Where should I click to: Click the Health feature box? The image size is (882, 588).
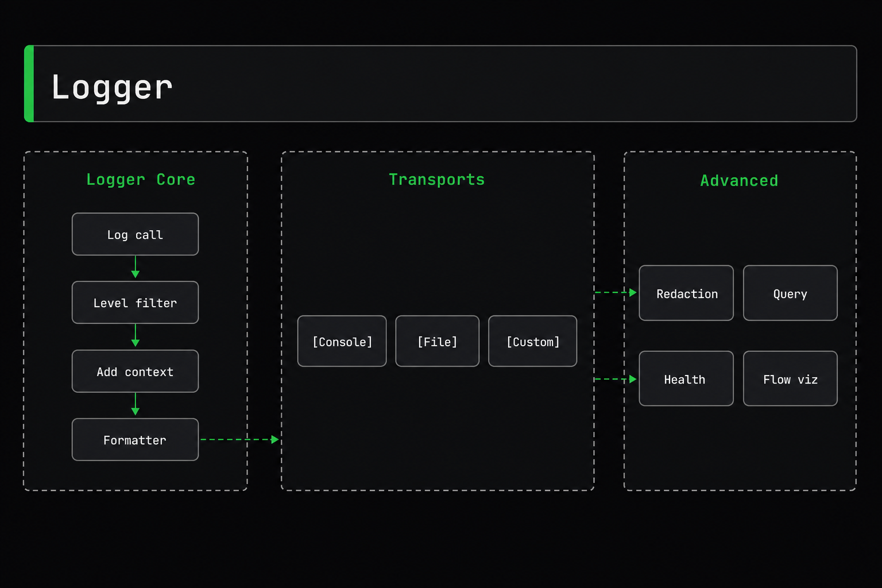coord(686,378)
